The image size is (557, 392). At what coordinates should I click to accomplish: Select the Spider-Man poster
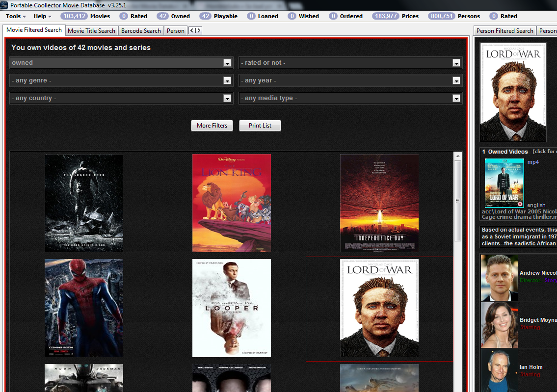point(84,308)
